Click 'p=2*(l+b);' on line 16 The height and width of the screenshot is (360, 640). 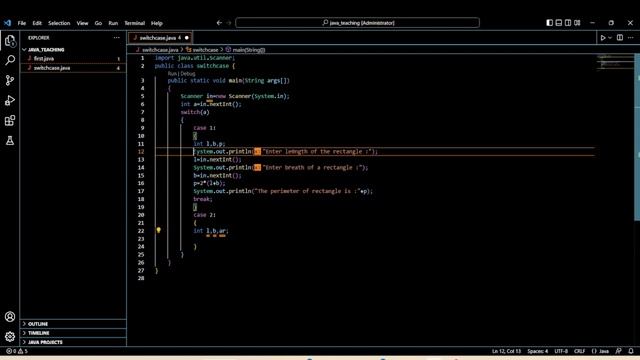click(x=209, y=183)
